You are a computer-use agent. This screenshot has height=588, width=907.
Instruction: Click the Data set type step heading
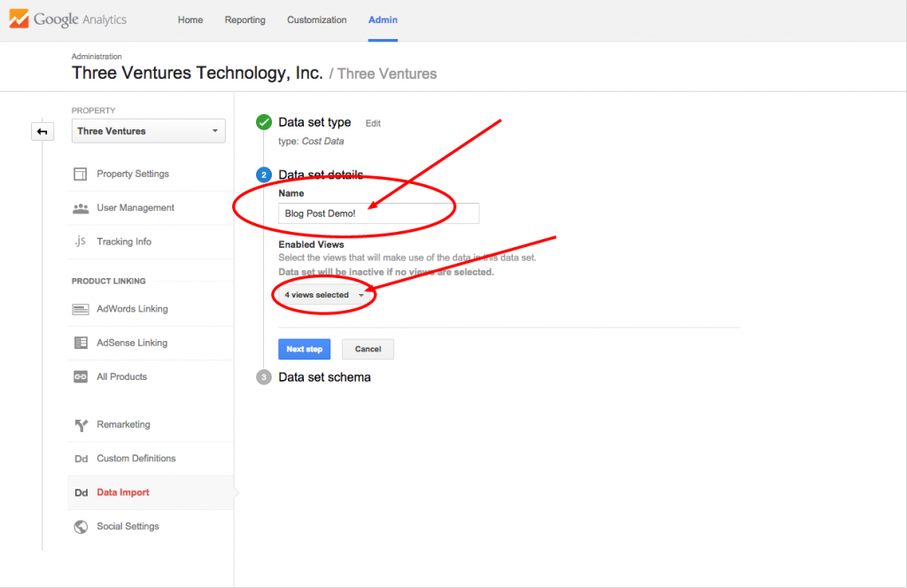coord(314,122)
